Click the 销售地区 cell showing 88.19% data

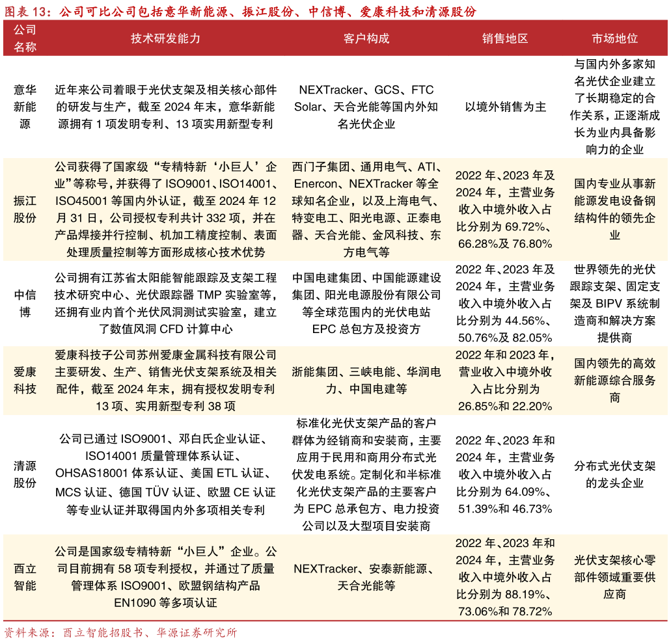pyautogui.click(x=504, y=578)
